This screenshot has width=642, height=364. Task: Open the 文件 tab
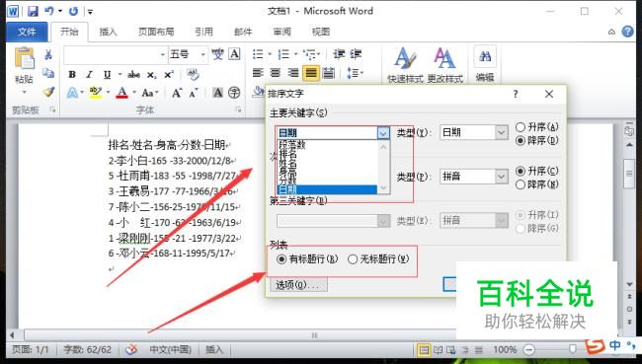[27, 32]
